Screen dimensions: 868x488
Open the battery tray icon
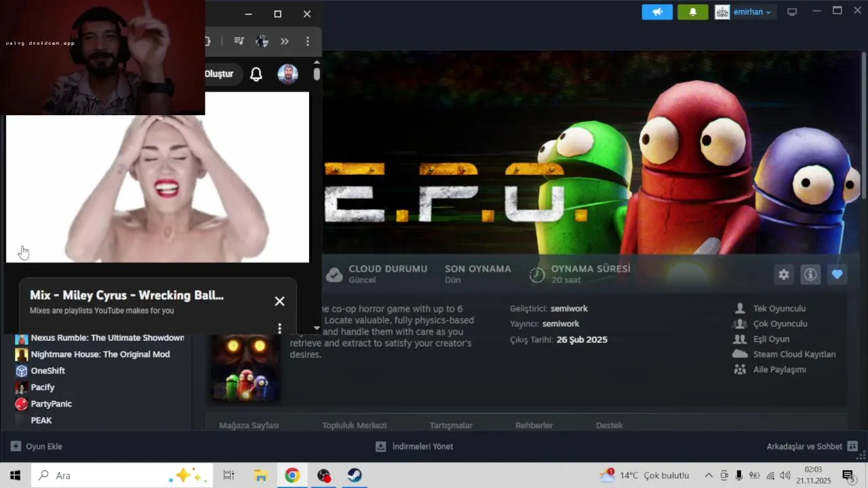click(754, 475)
